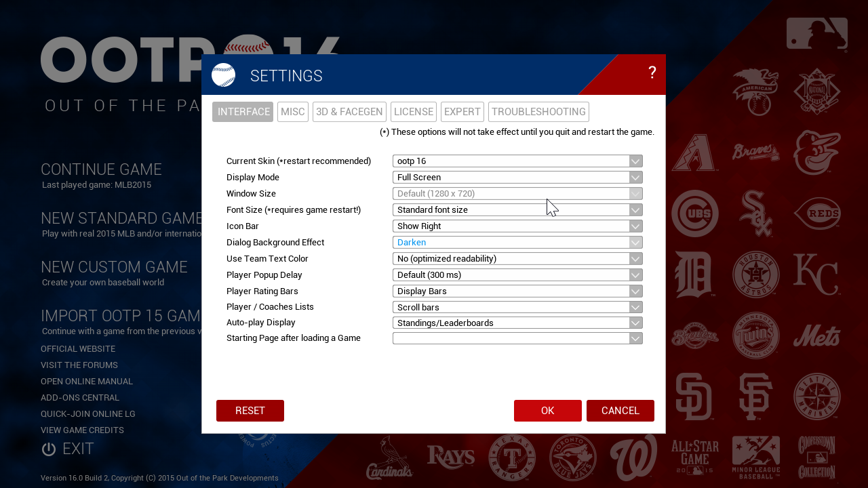Go to the 3D & Facegen tab
The height and width of the screenshot is (488, 868).
[x=349, y=112]
